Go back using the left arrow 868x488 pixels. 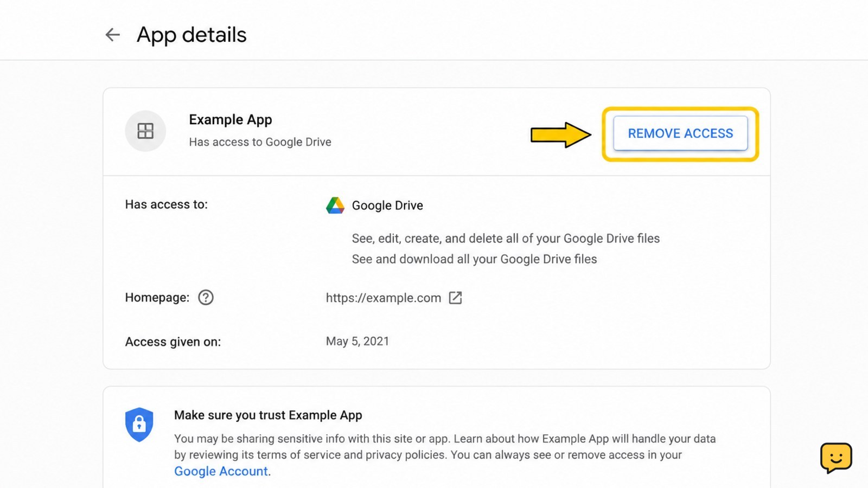[x=112, y=35]
